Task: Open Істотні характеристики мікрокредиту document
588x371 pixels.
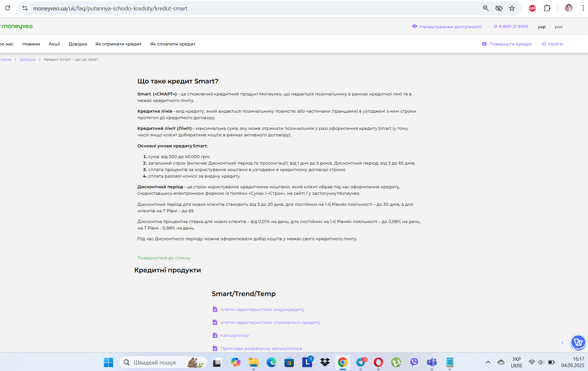Action: tap(262, 309)
